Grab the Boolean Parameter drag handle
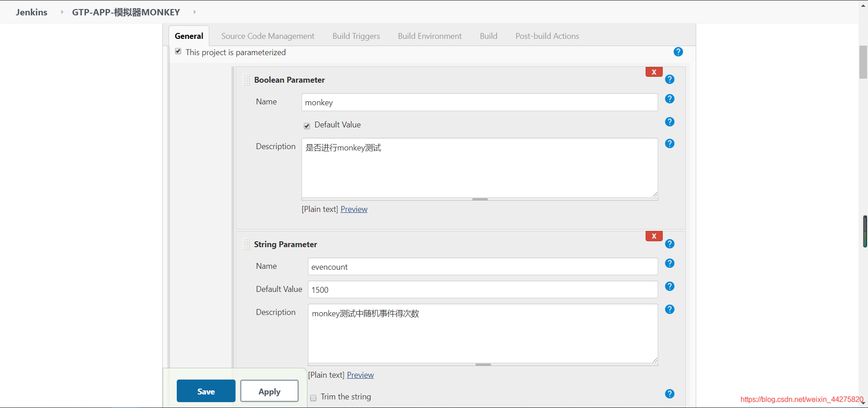 (246, 80)
